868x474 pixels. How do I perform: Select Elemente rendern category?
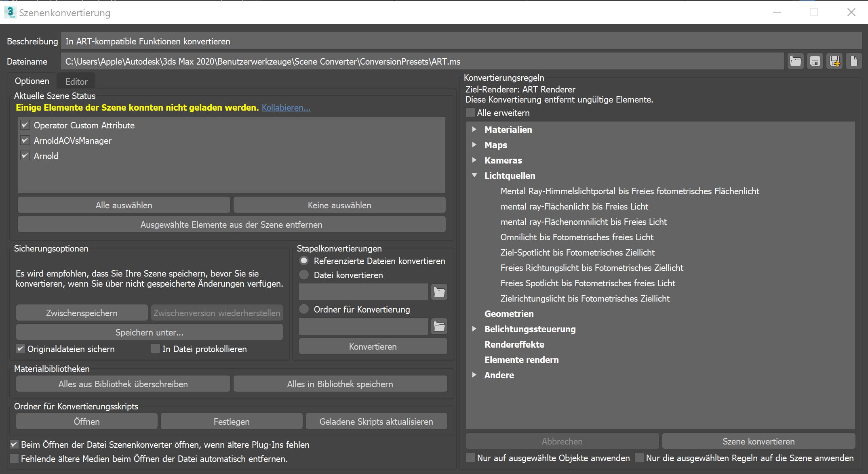(522, 360)
